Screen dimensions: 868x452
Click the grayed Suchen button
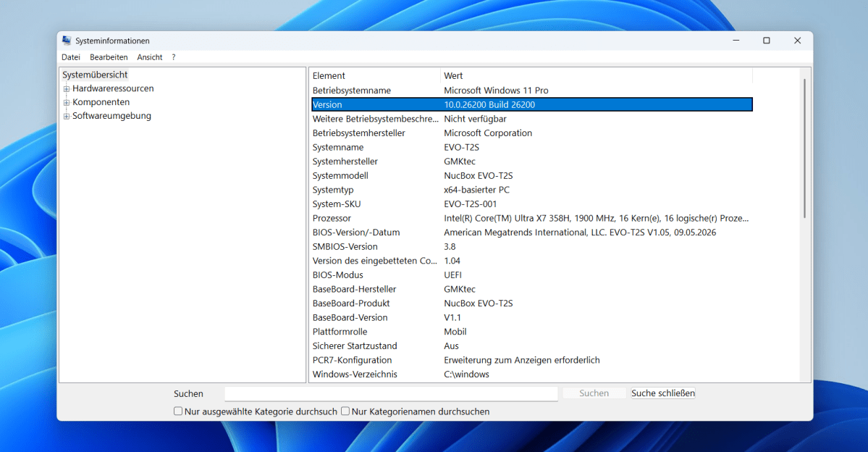[594, 393]
